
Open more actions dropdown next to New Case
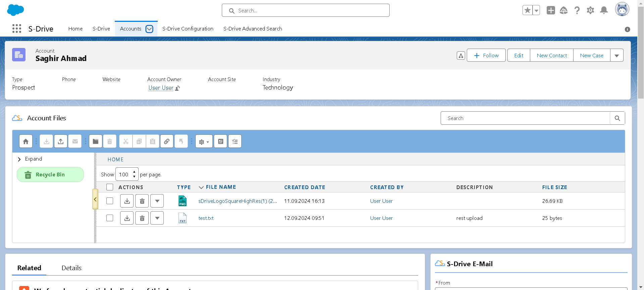click(x=616, y=56)
